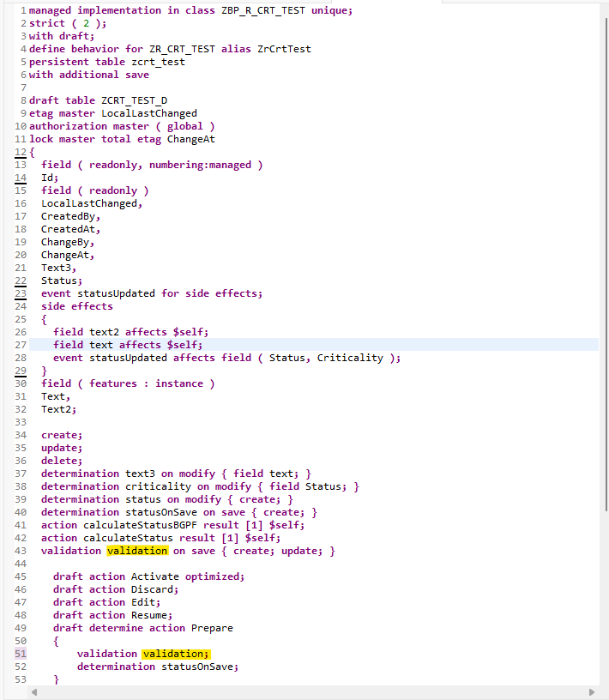Place cursor on 'strict ( 2 );' line
Viewport: 609px width, 700px height.
68,23
